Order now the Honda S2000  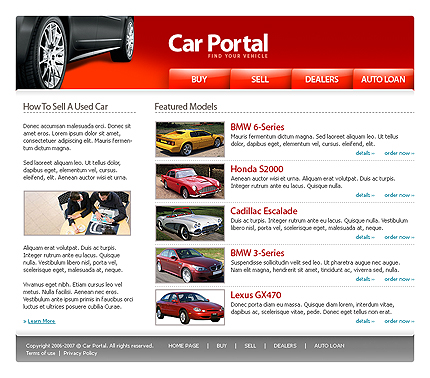[399, 195]
